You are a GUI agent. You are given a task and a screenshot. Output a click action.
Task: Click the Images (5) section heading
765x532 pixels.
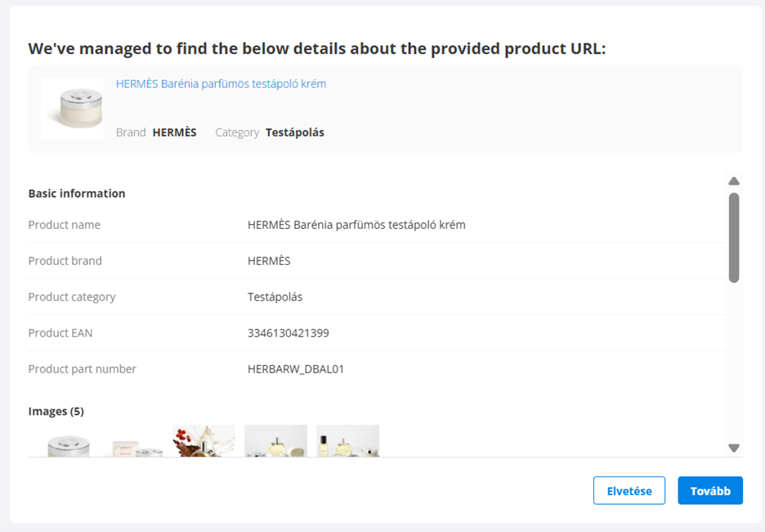[56, 411]
